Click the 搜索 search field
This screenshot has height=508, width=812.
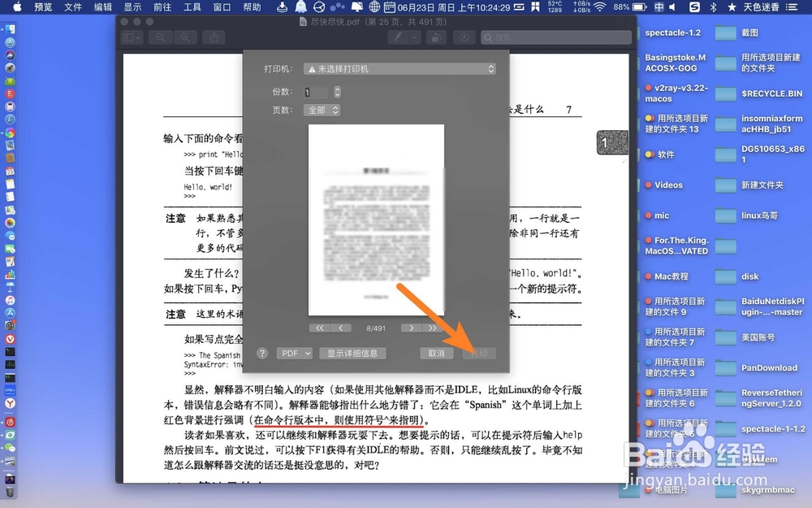556,37
